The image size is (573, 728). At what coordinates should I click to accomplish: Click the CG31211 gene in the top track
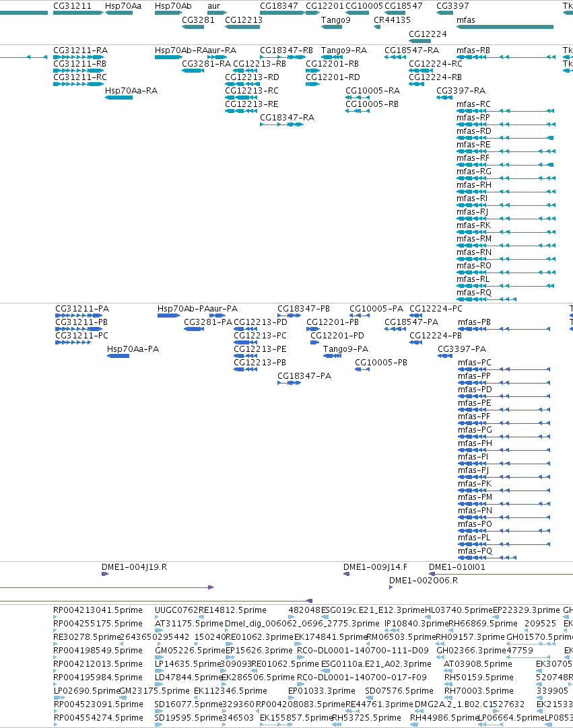[x=78, y=13]
